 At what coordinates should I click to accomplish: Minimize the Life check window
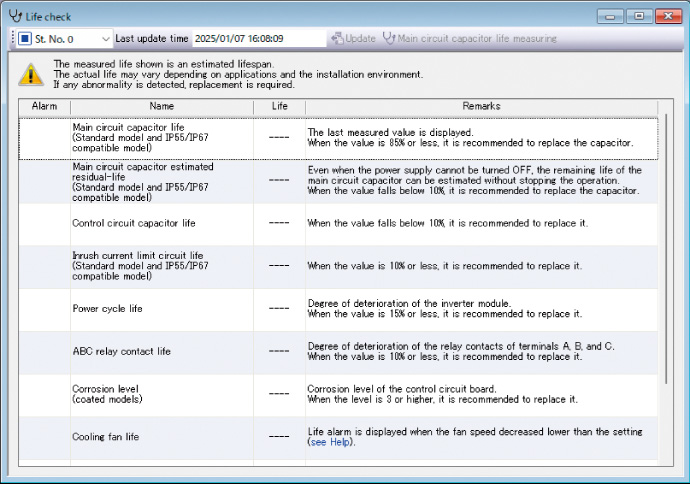[x=610, y=17]
